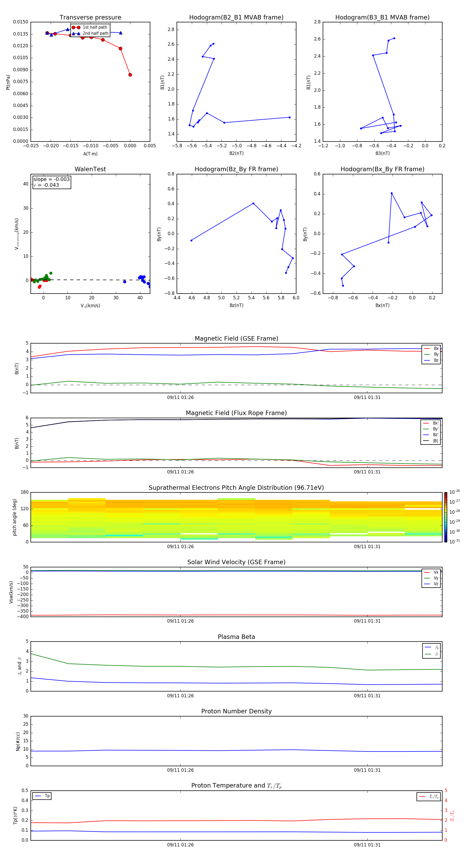Screen dimensions: 473x868
Task: Click the "Proton Number Density" title
Action: point(236,711)
